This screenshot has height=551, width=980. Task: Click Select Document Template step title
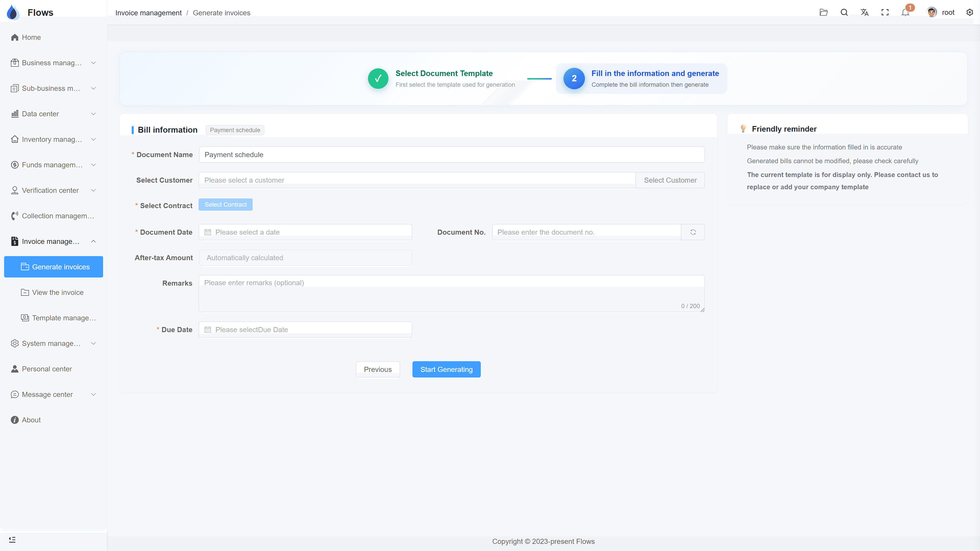(x=444, y=73)
